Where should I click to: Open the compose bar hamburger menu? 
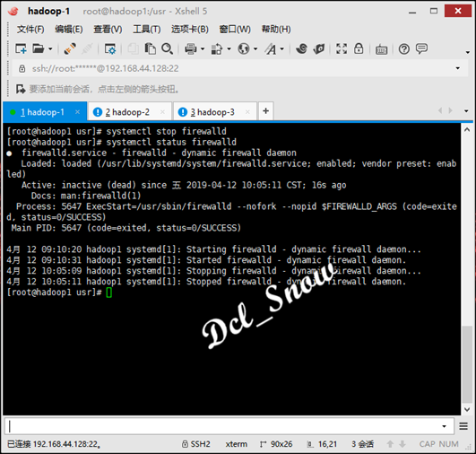coord(463,426)
